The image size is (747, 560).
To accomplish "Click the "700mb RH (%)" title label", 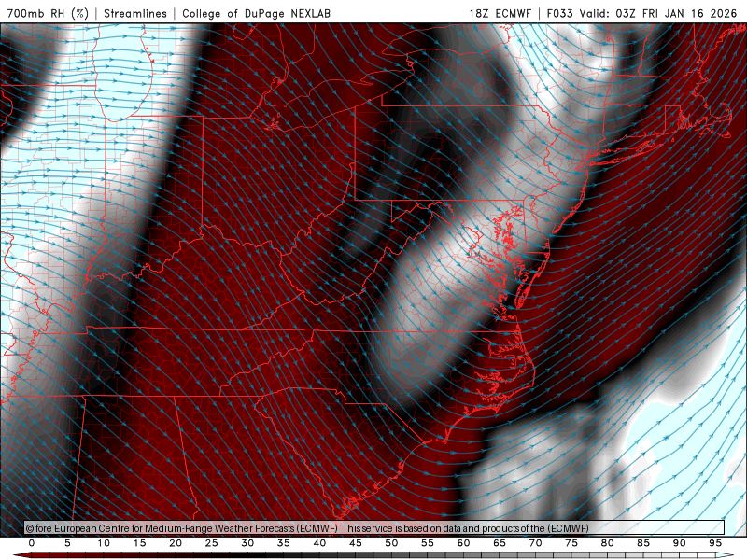I will click(49, 13).
